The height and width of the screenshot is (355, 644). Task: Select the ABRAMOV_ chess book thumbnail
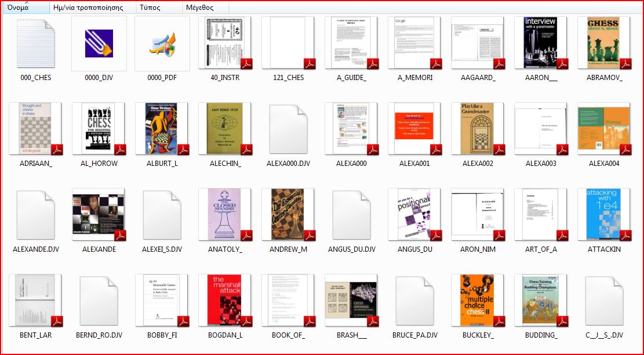[605, 43]
